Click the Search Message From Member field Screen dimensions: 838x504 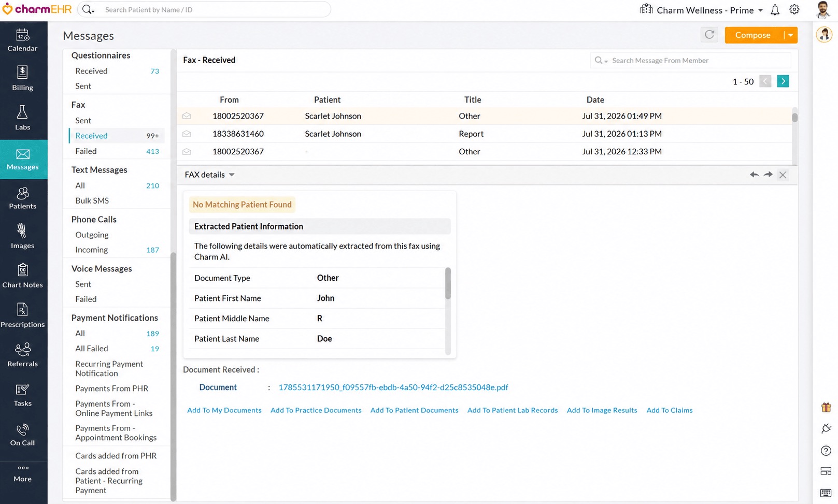pyautogui.click(x=691, y=61)
